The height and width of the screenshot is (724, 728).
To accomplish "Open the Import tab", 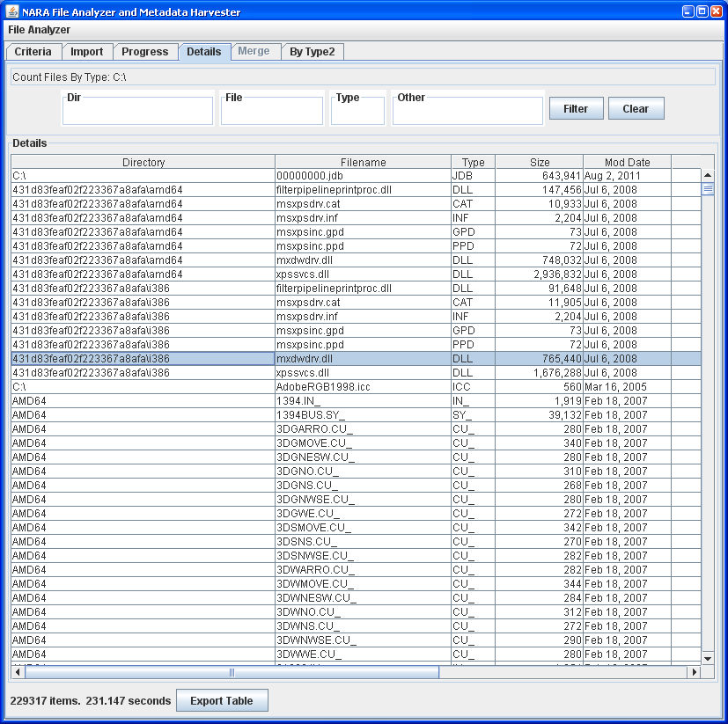I will [87, 52].
